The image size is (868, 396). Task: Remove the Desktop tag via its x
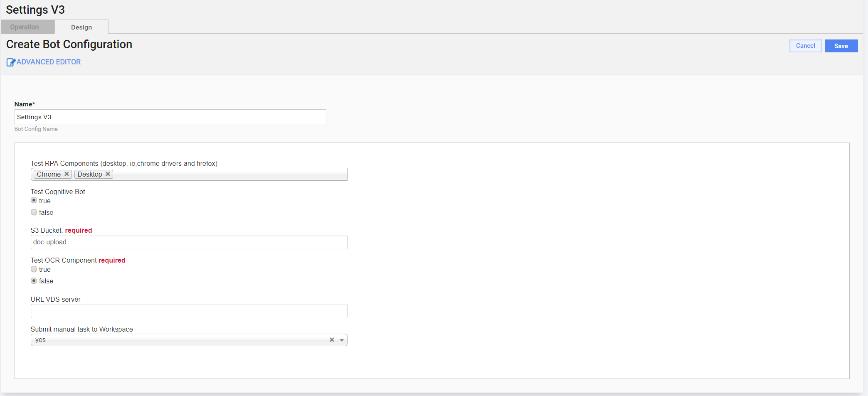point(108,174)
